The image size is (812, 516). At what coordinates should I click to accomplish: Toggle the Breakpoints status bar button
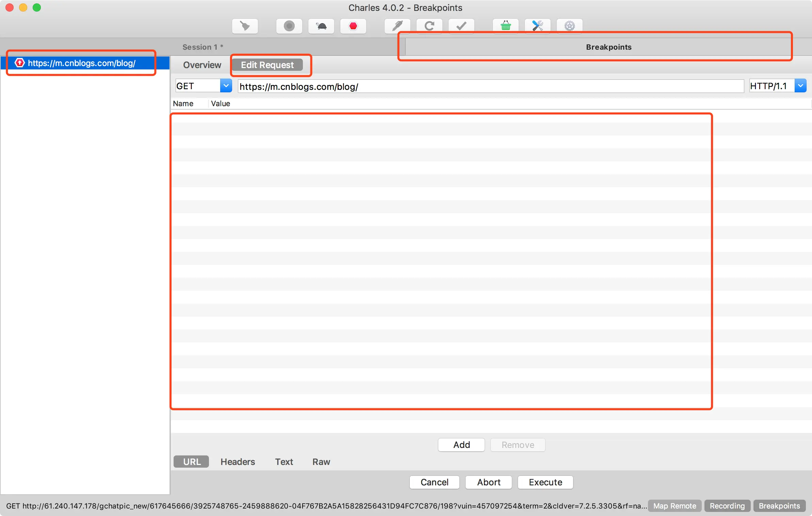click(779, 506)
